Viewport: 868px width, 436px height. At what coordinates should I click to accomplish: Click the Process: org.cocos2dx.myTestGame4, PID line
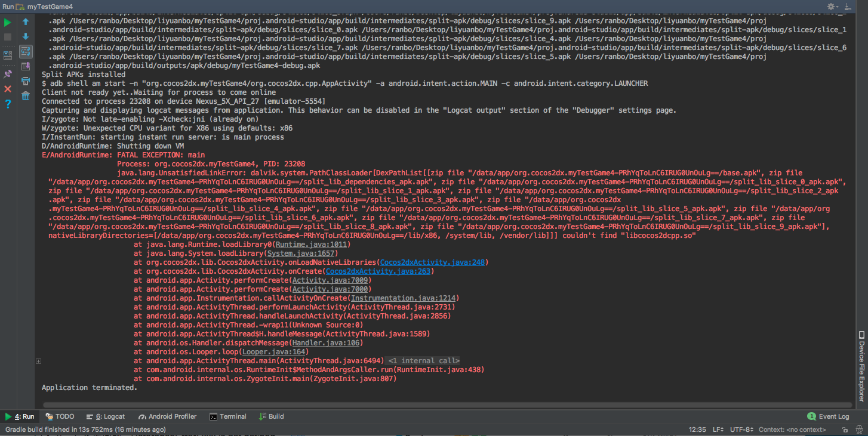click(211, 164)
